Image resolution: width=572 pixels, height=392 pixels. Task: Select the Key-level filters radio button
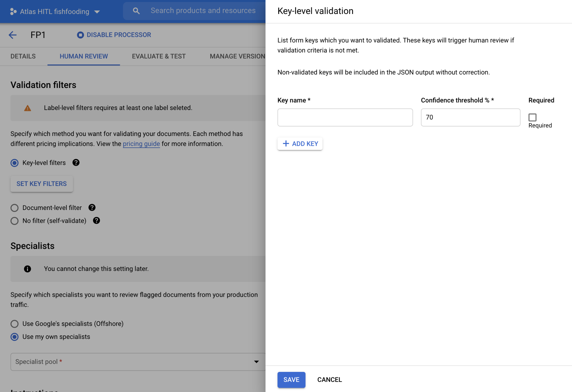(x=15, y=162)
